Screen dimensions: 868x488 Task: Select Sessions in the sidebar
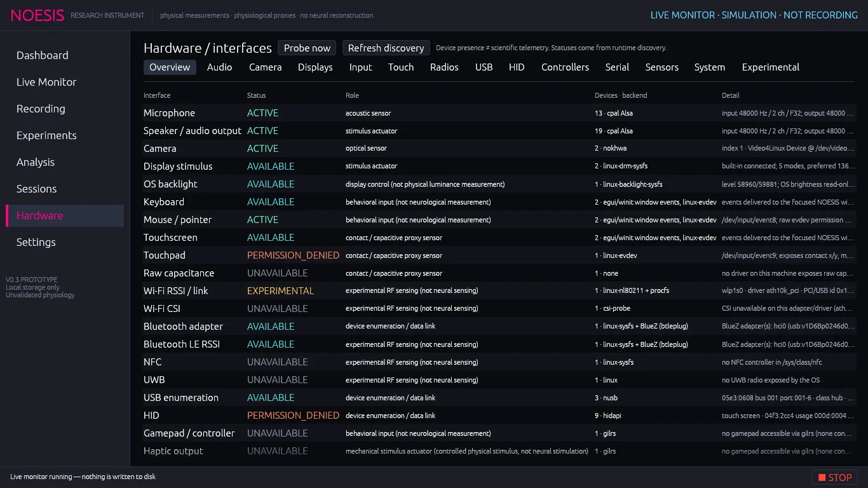point(37,189)
